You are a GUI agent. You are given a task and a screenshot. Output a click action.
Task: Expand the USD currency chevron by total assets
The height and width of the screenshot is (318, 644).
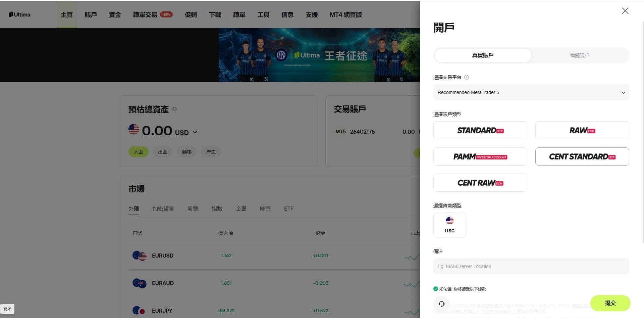[195, 132]
